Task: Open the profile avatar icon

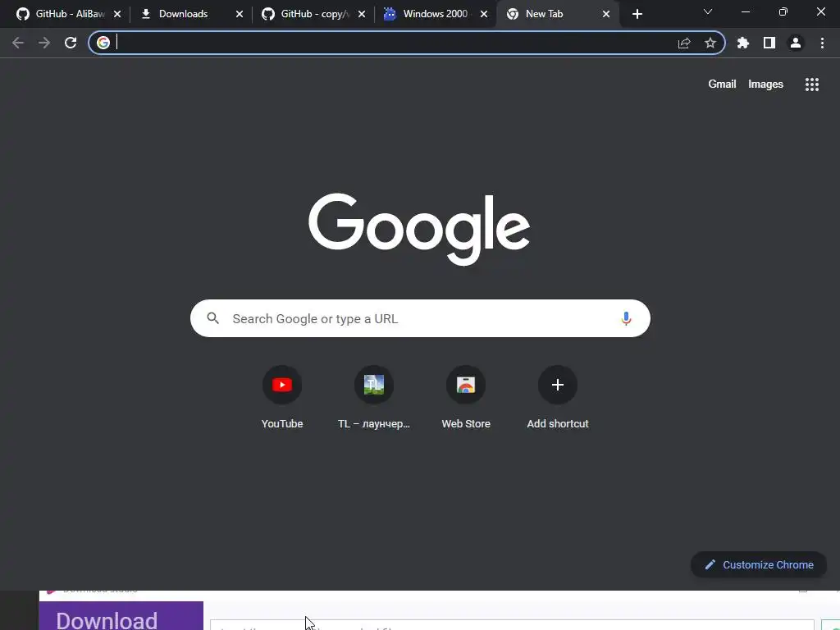Action: [x=796, y=43]
